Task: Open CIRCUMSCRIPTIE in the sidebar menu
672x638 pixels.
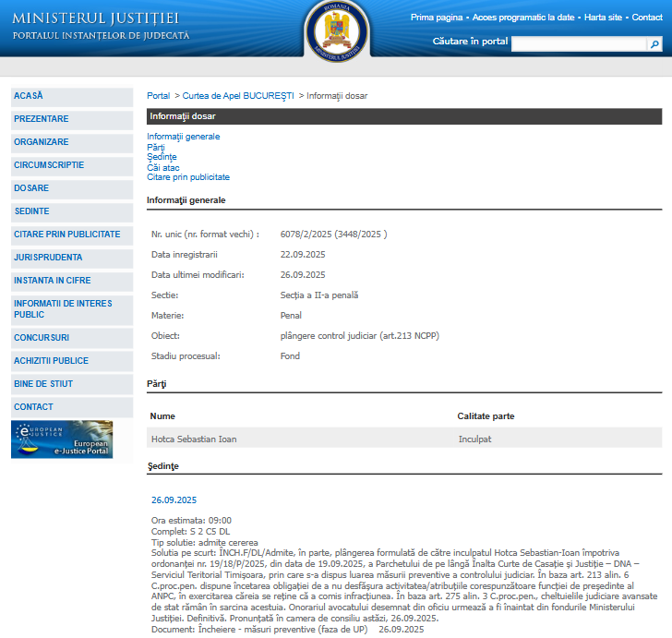Action: (x=72, y=165)
